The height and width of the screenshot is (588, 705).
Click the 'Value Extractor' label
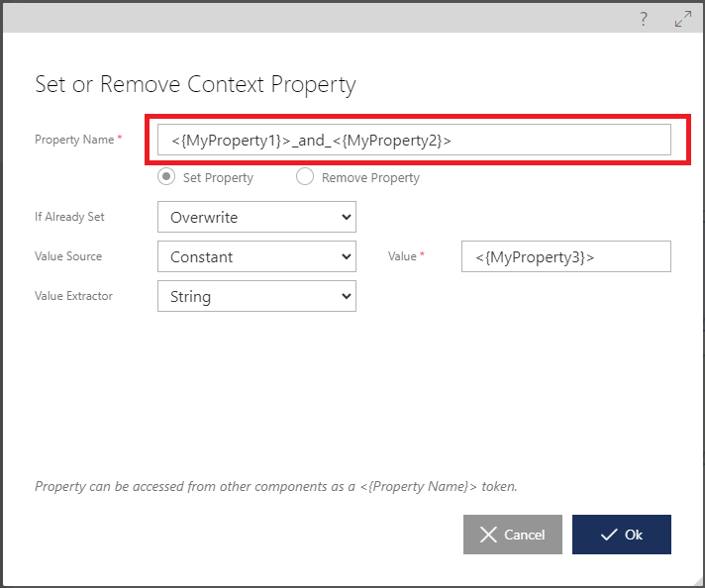(x=73, y=295)
